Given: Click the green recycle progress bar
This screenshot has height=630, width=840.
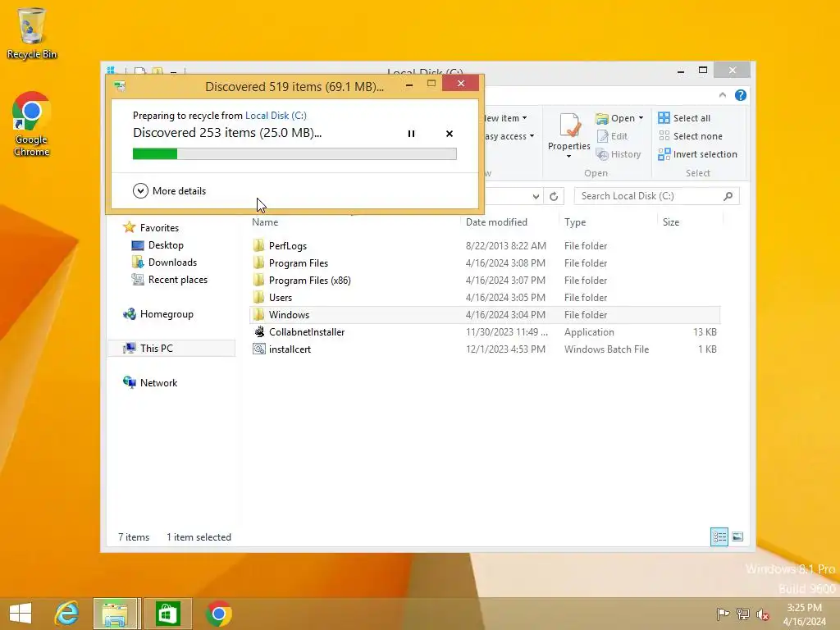Looking at the screenshot, I should 294,153.
